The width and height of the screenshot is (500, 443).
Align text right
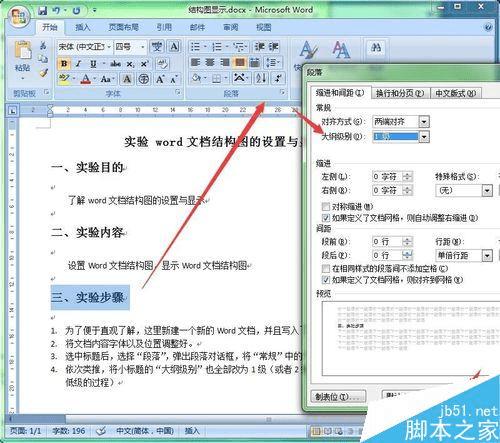(x=225, y=62)
